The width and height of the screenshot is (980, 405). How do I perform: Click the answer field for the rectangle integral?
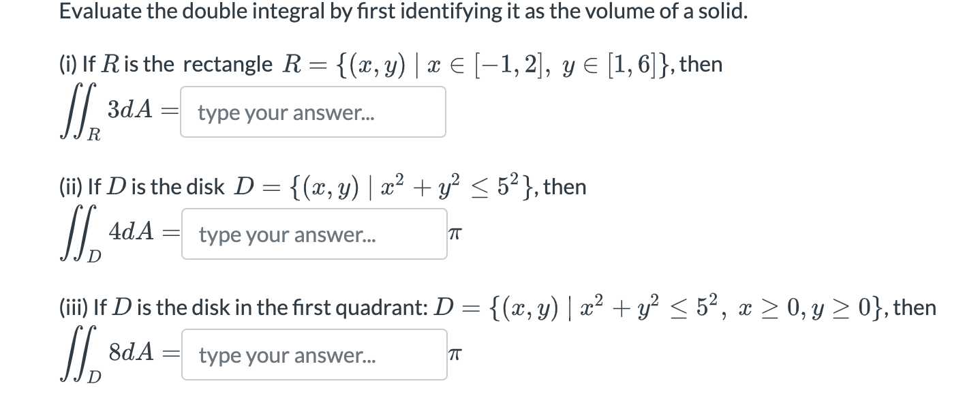313,112
